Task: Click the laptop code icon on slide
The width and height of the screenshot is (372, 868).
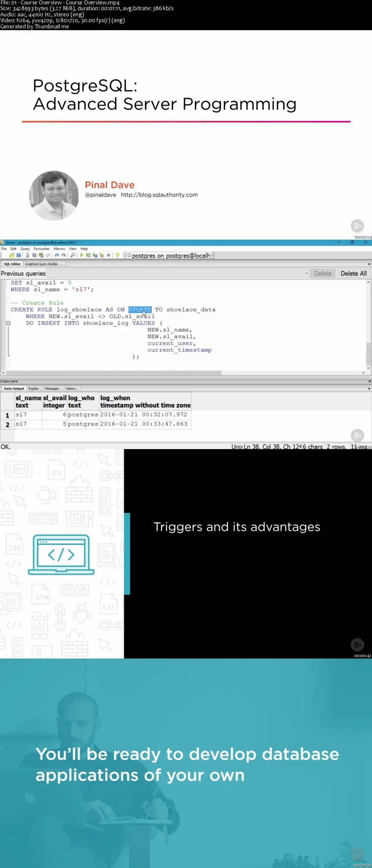Action: tap(61, 555)
